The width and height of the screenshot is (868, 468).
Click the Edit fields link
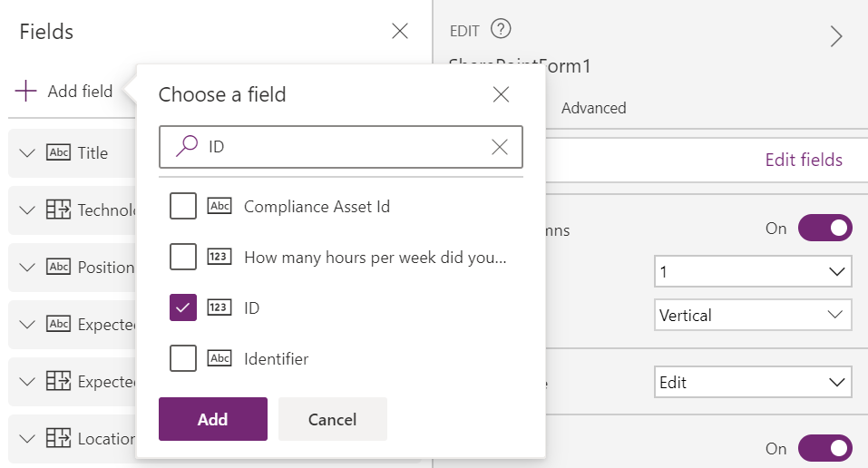click(804, 160)
